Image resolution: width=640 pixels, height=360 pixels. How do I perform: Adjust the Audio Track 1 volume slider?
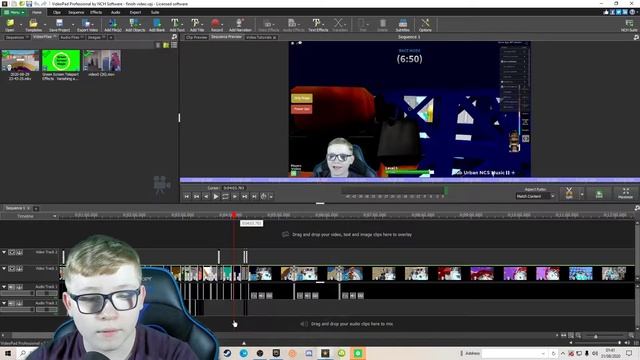coord(17,293)
